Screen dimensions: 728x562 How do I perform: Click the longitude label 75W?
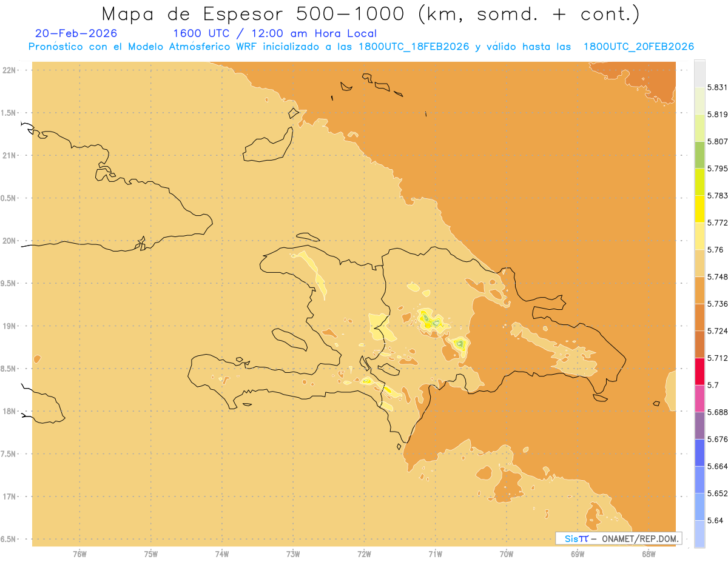[151, 555]
